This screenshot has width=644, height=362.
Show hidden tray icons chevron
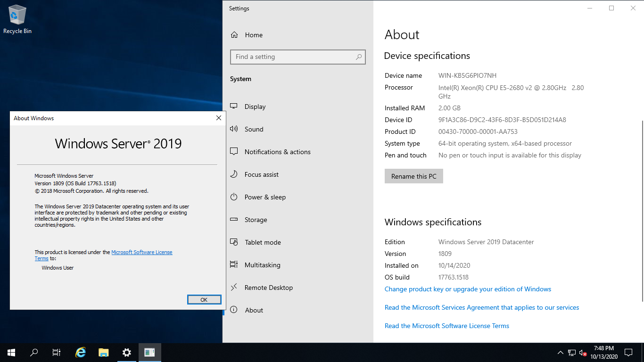(x=561, y=353)
